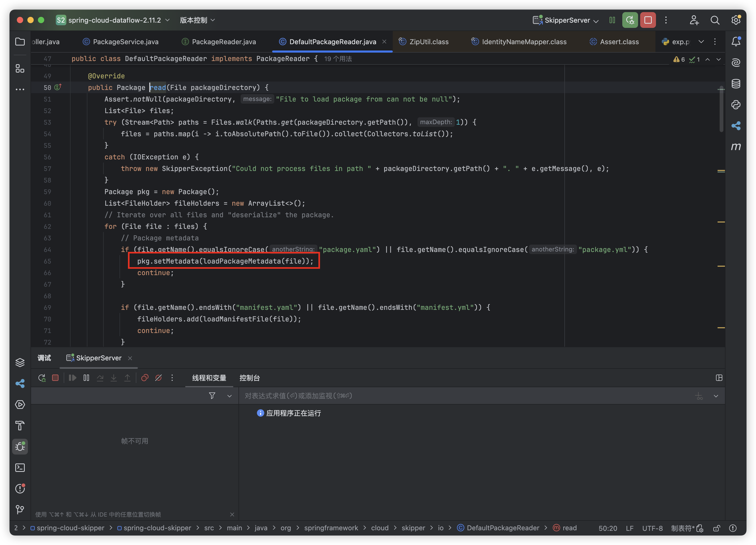The width and height of the screenshot is (756, 545).
Task: Stop SkipperServer using red square in top toolbar
Action: [648, 20]
